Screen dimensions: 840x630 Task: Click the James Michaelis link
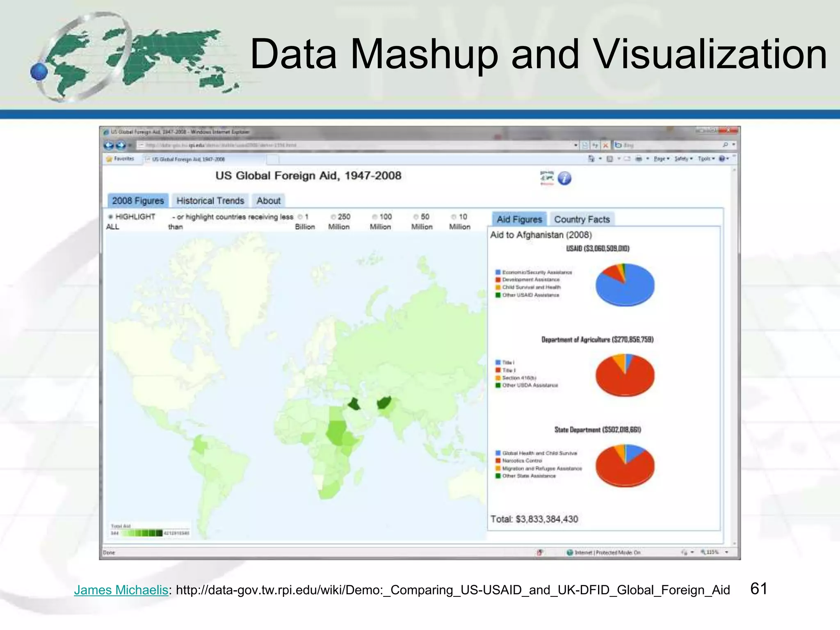(121, 590)
